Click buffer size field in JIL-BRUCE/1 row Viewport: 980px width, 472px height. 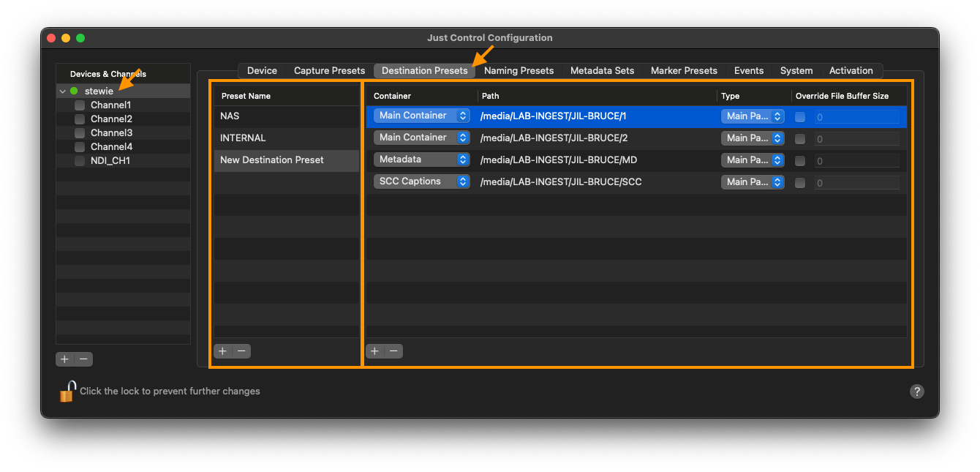coord(857,117)
